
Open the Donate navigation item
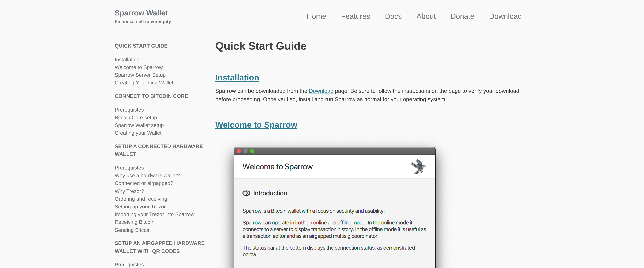click(x=462, y=16)
